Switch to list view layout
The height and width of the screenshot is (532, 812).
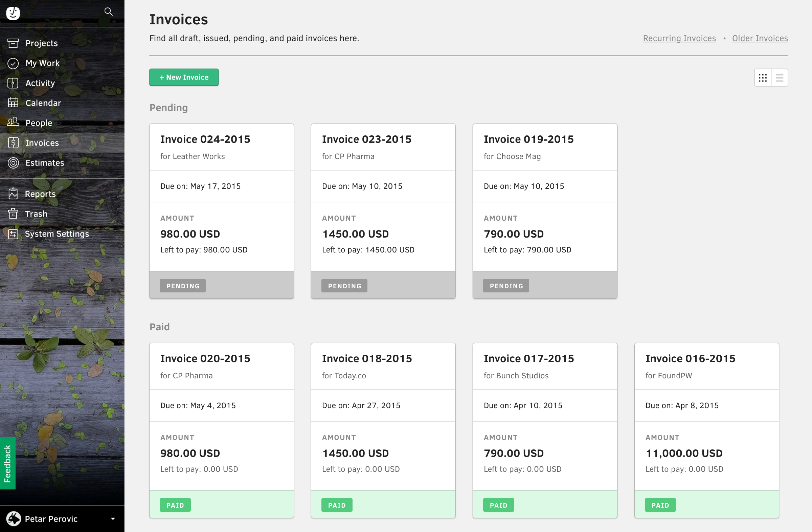[x=780, y=77]
